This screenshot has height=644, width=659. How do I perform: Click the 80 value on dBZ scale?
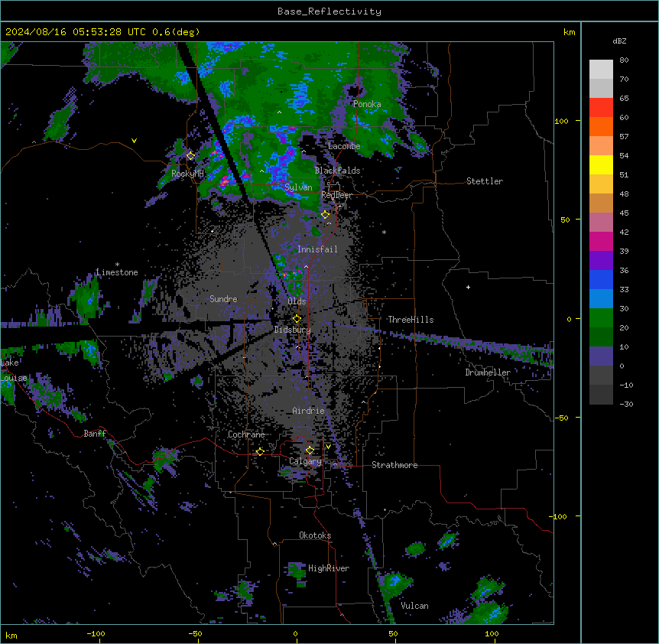tap(624, 60)
